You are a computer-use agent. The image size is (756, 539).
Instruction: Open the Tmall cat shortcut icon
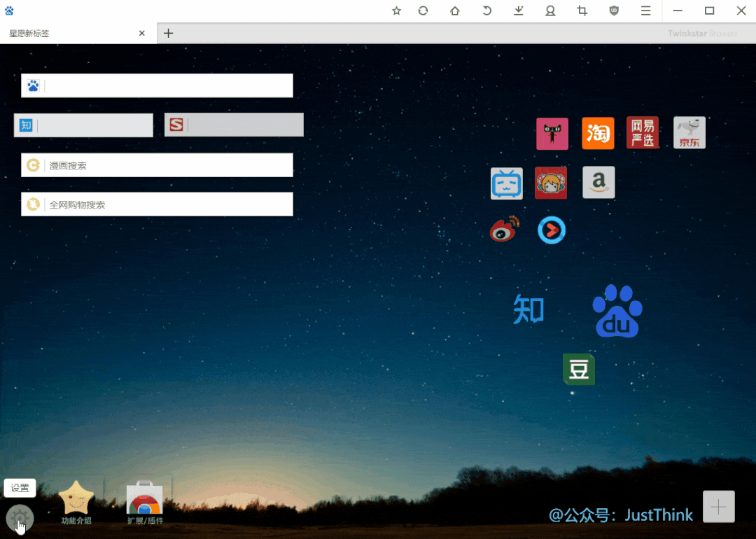pos(552,134)
